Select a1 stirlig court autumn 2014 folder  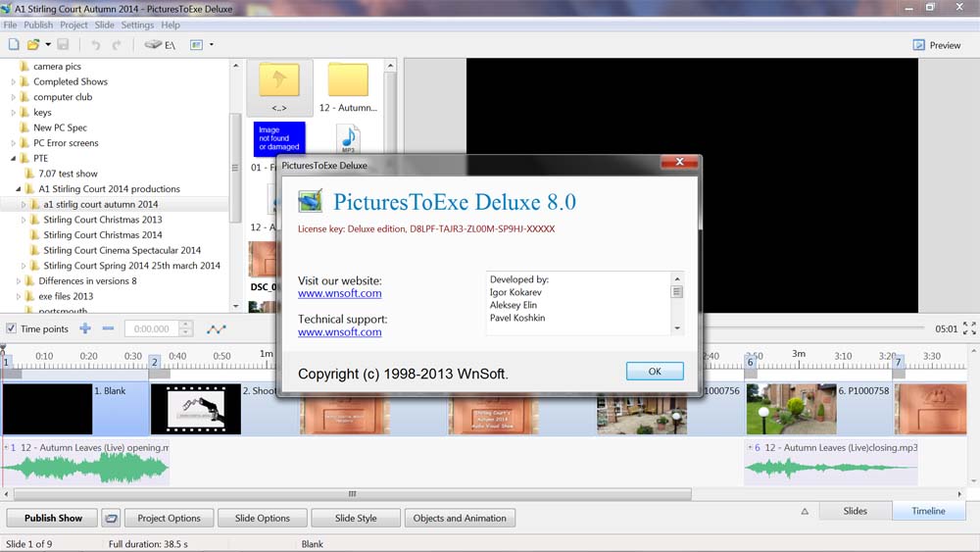(x=100, y=204)
